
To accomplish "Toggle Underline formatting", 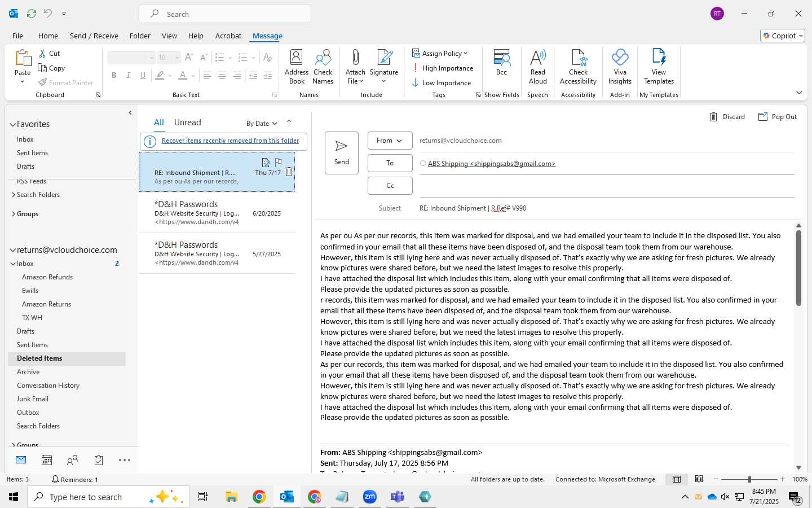I will (x=143, y=75).
